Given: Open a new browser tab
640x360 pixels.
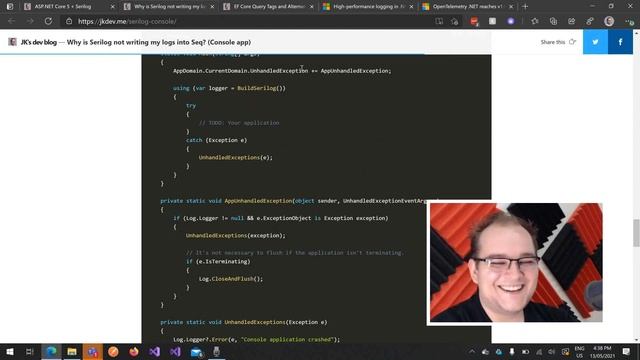Looking at the screenshot, I should point(525,7).
